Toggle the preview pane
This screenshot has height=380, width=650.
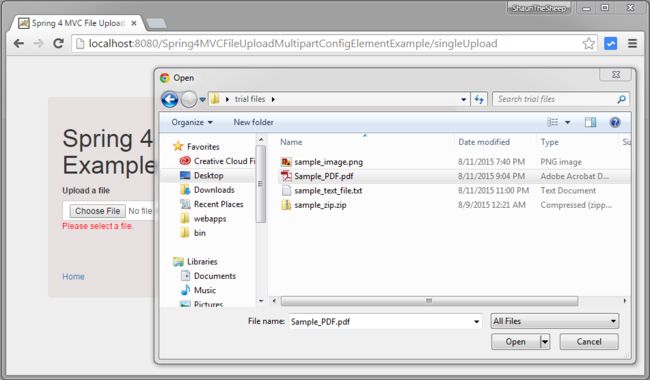590,122
